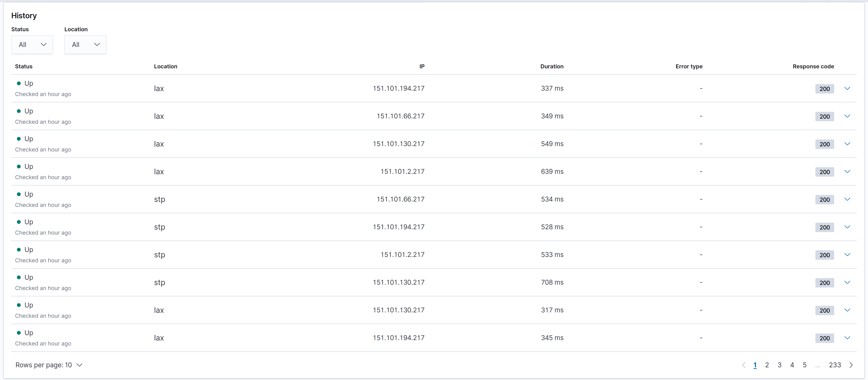868x380 pixels.
Task: Go to page 2 of results
Action: tap(767, 365)
